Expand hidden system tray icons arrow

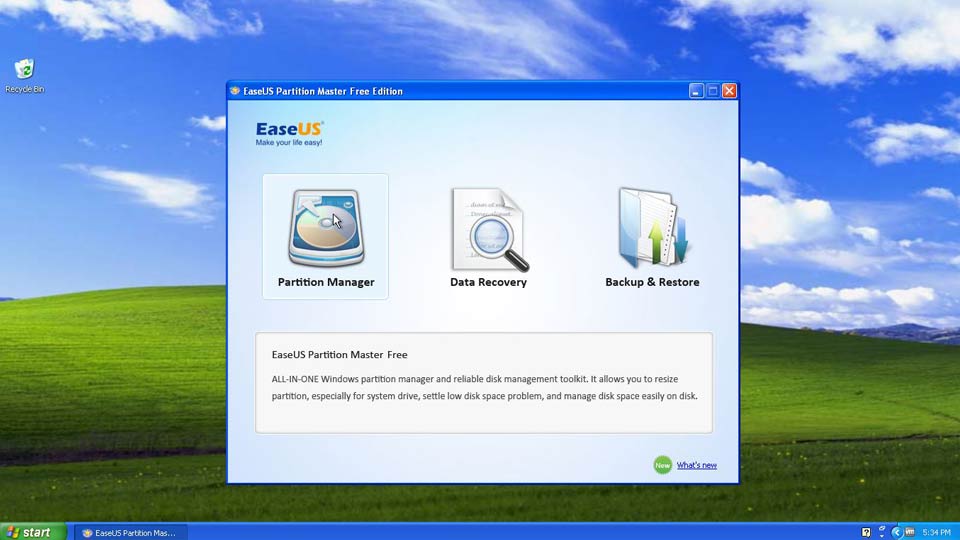click(896, 532)
